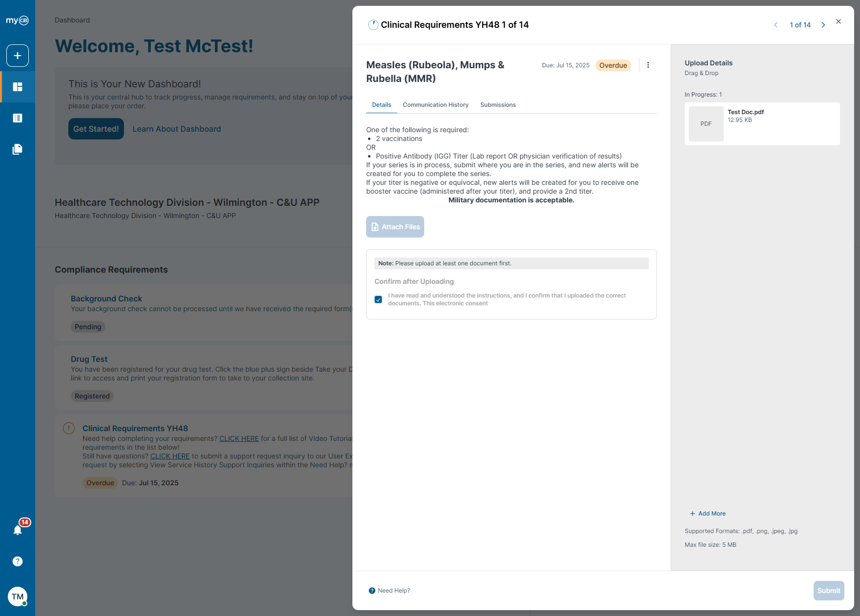Open the documents icon in sidebar

tap(18, 149)
